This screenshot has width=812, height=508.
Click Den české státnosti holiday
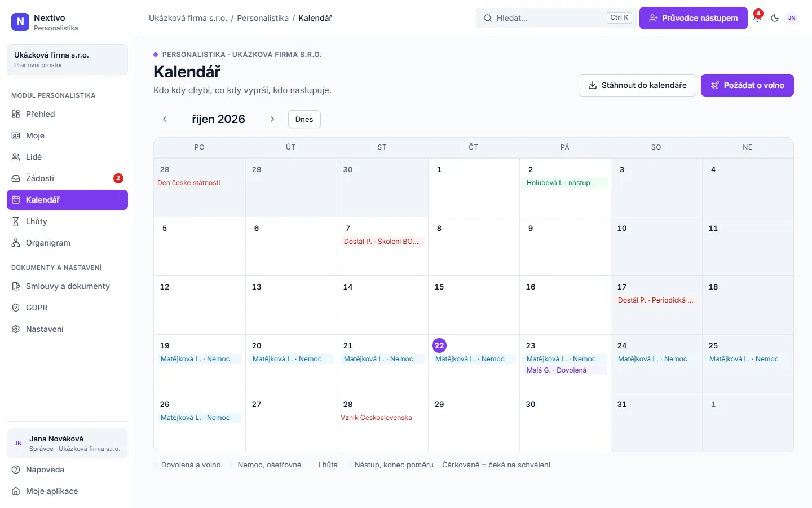click(x=189, y=183)
